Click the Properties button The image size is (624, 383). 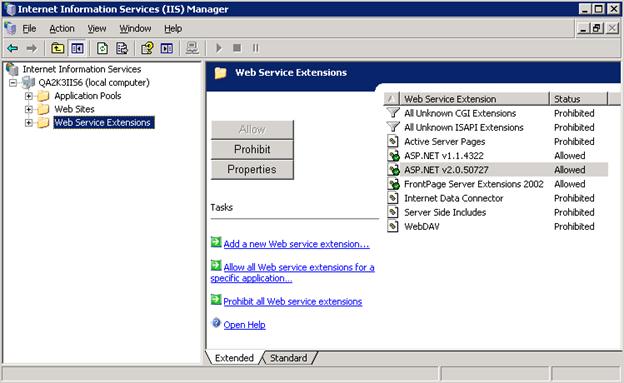pyautogui.click(x=252, y=169)
